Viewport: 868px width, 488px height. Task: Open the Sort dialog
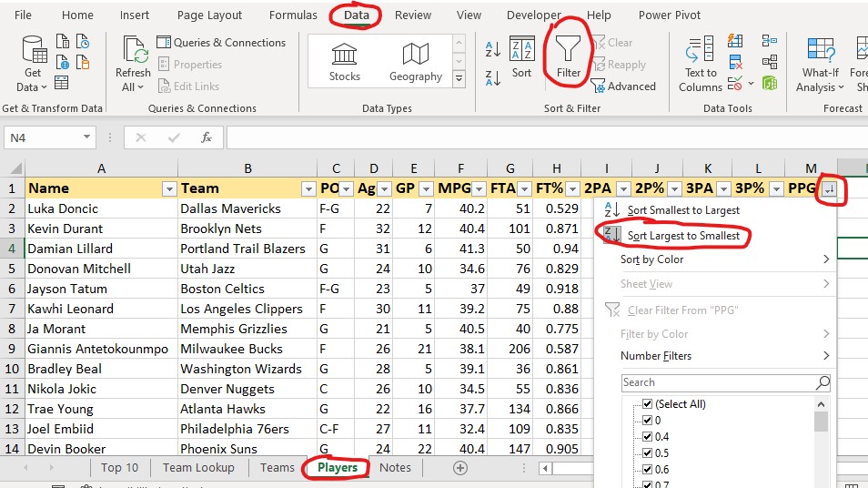pyautogui.click(x=521, y=57)
